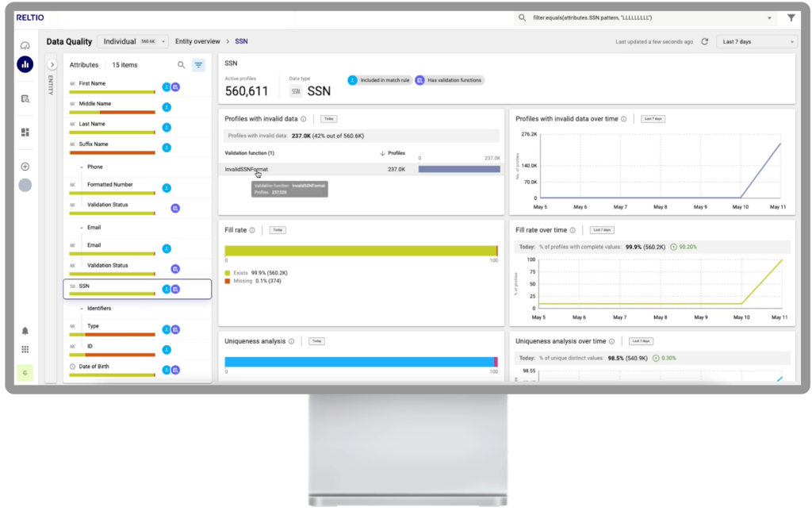812x511 pixels.
Task: Open the Last 7 days date range dropdown
Action: (x=756, y=41)
